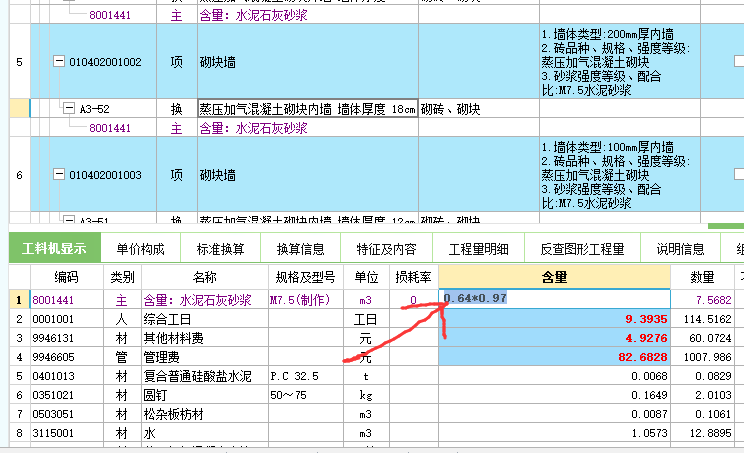Viewport: 744px width, 453px height.
Task: Click the 编码 column header
Action: [66, 277]
